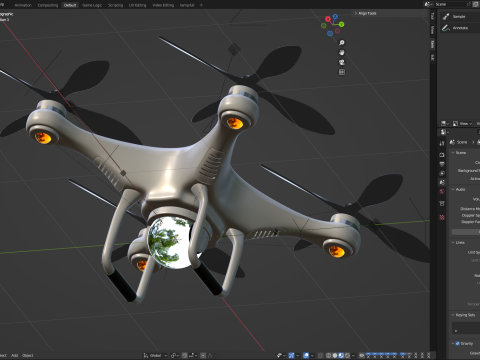Add a new workspace with plus button
The width and height of the screenshot is (480, 360).
tap(201, 5)
